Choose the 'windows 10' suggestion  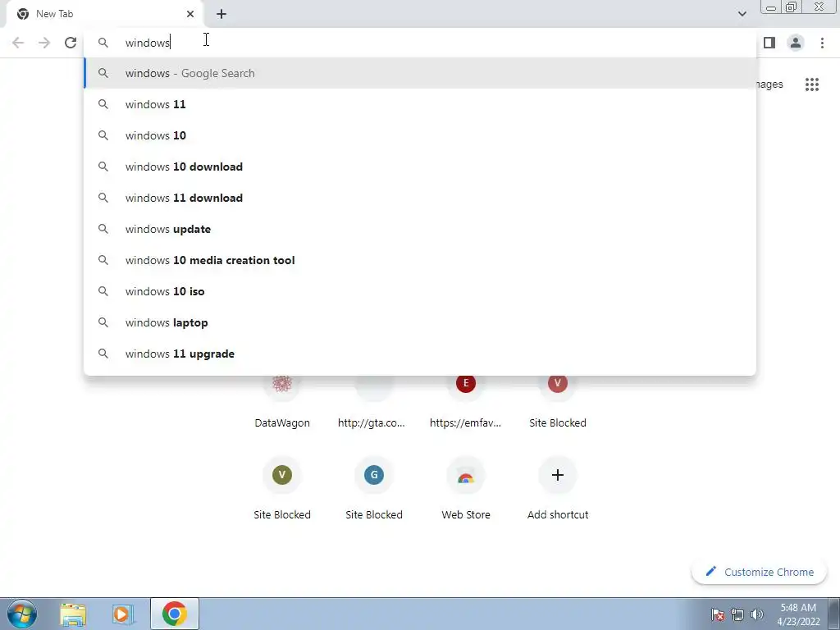coord(420,135)
